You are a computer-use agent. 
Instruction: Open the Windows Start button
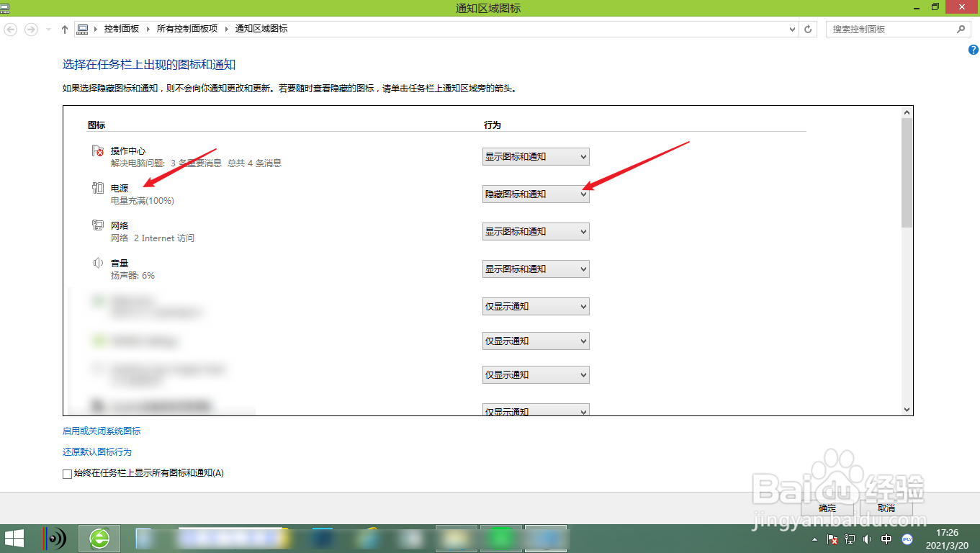point(14,538)
